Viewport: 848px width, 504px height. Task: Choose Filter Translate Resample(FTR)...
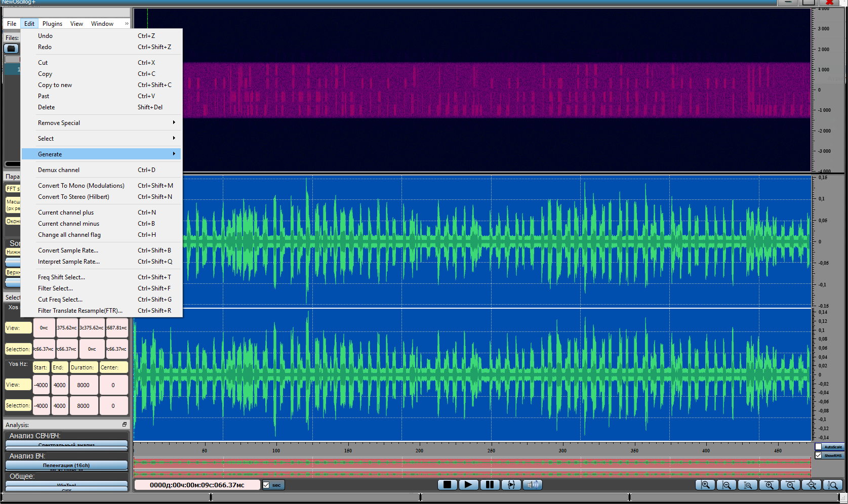(102, 311)
